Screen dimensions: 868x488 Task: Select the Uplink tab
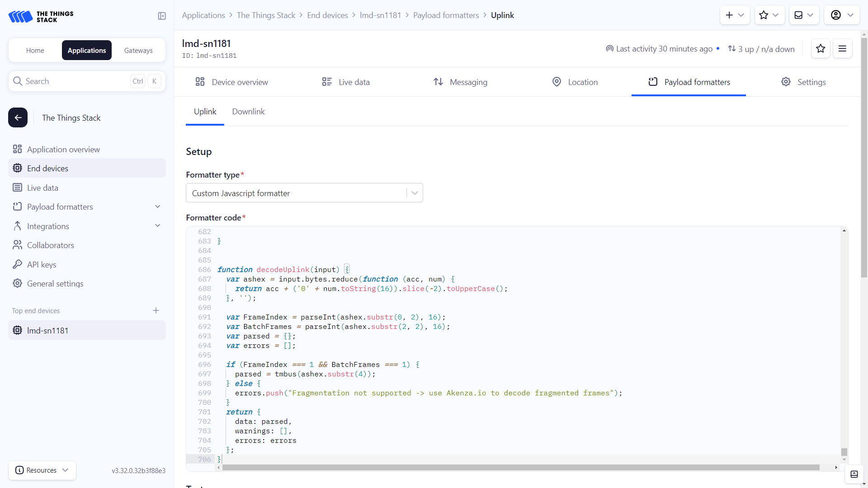click(205, 112)
